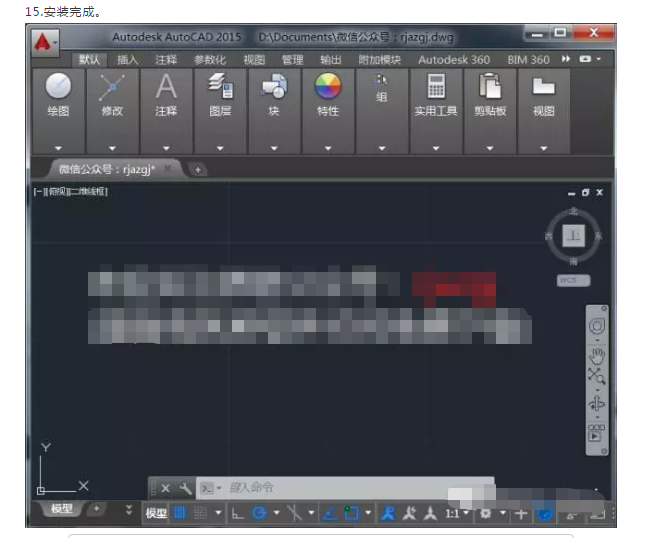Open the 实用工具 (Utilities) calculator icon
The height and width of the screenshot is (538, 662).
pyautogui.click(x=436, y=86)
